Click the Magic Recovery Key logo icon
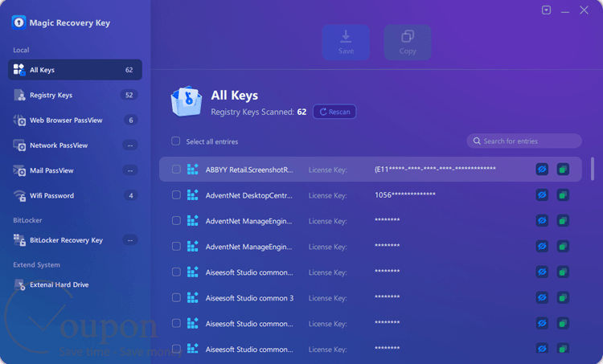 18,22
